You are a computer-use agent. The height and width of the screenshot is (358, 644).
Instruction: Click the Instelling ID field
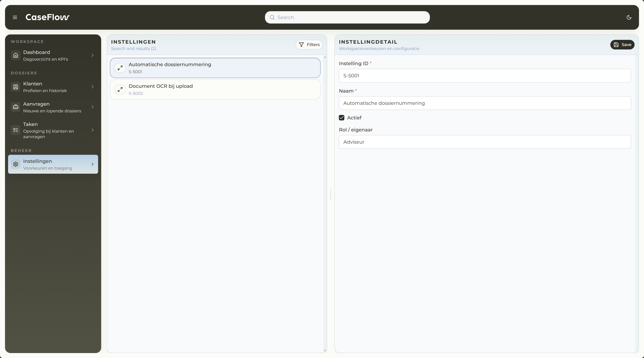[x=485, y=76]
